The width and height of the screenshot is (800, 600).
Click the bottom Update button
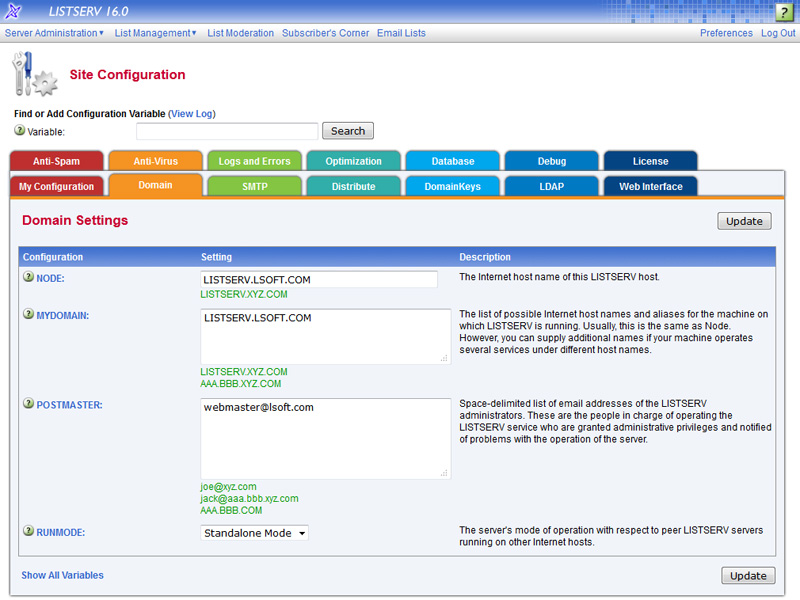[748, 576]
